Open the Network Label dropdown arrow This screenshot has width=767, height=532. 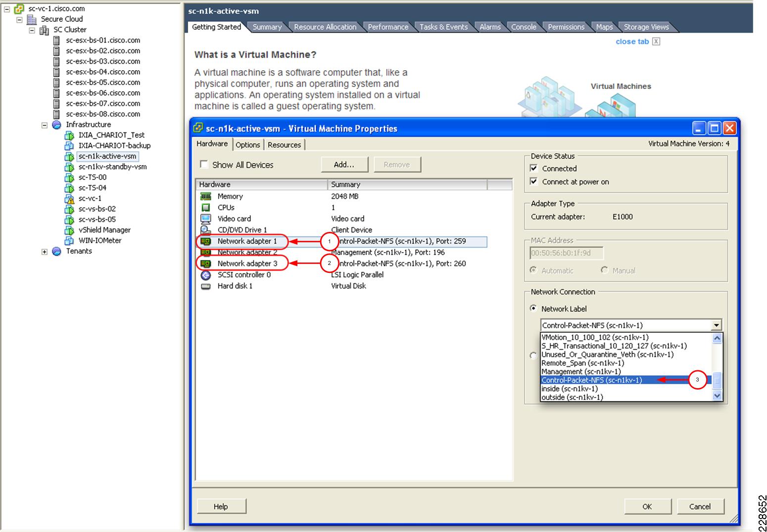tap(716, 325)
